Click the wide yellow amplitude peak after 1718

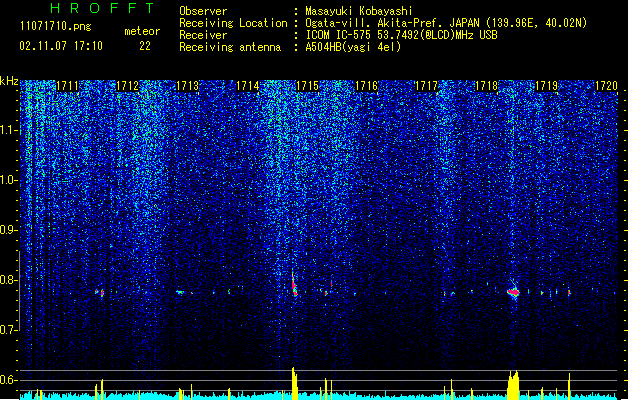click(513, 385)
